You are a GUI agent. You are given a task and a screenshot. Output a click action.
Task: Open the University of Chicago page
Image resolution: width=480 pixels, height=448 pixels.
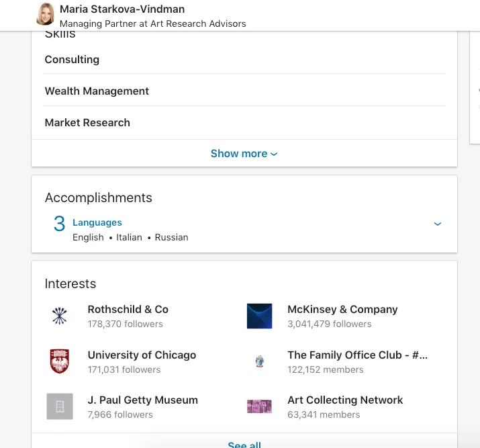coord(142,355)
